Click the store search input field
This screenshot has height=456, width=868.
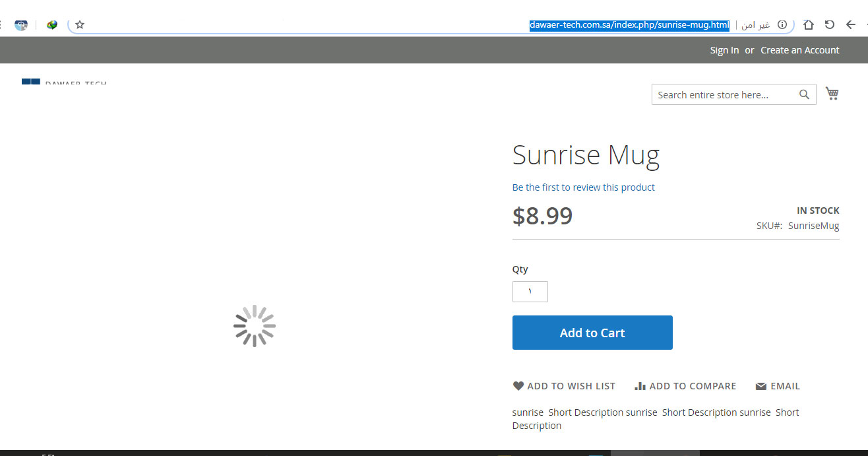[x=724, y=94]
